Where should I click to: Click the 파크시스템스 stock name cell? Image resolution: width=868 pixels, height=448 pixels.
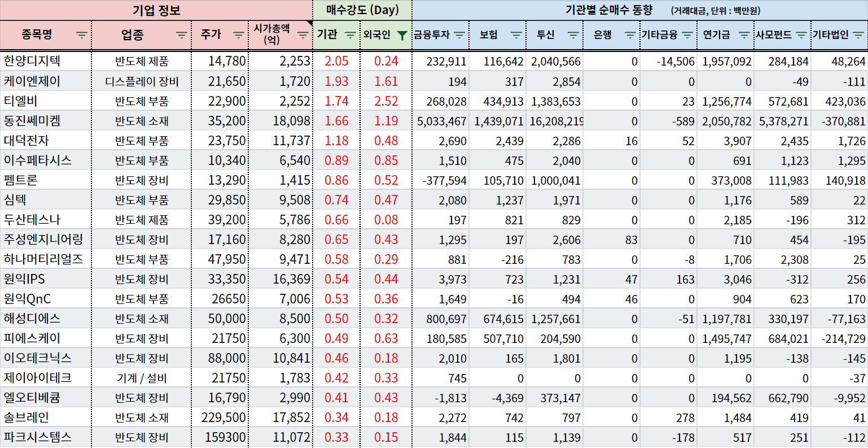46,437
